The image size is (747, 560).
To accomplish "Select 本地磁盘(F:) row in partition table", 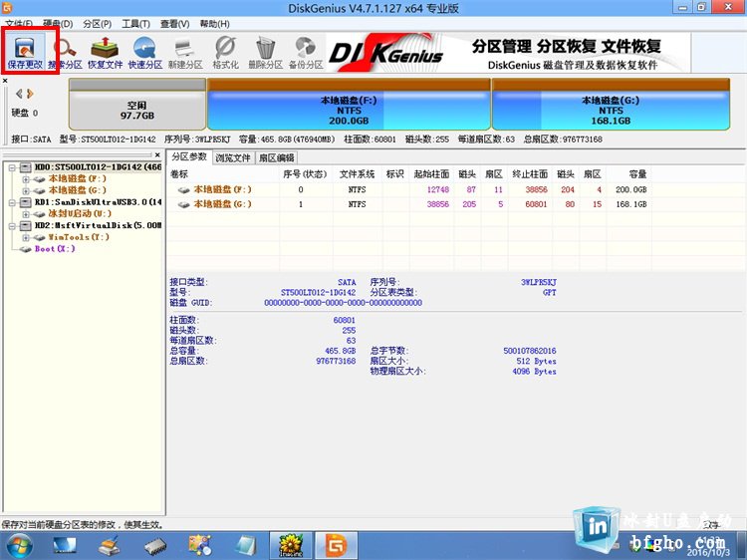I will [x=409, y=189].
